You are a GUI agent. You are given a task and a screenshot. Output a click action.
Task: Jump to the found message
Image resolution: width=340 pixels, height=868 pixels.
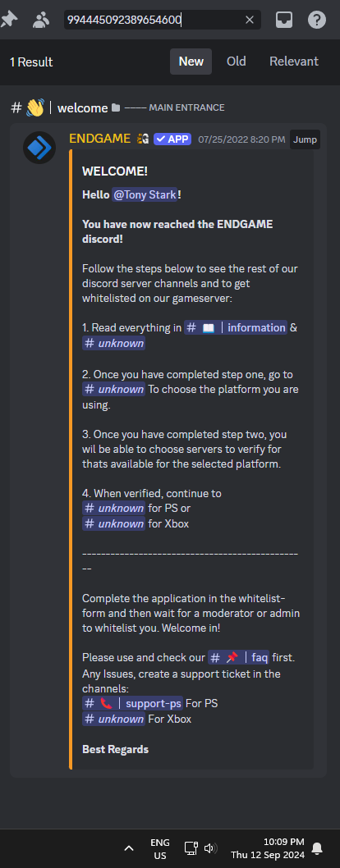(x=306, y=139)
